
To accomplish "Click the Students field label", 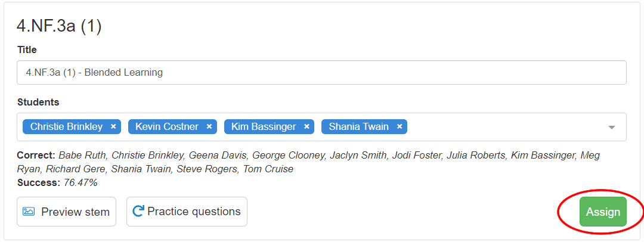I will pos(38,102).
